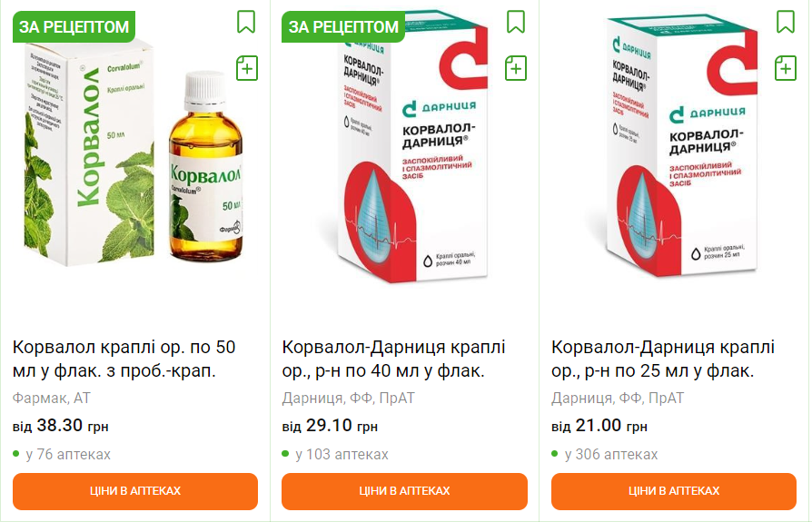Select 'у 306 аптеках' availability text

pos(611,454)
